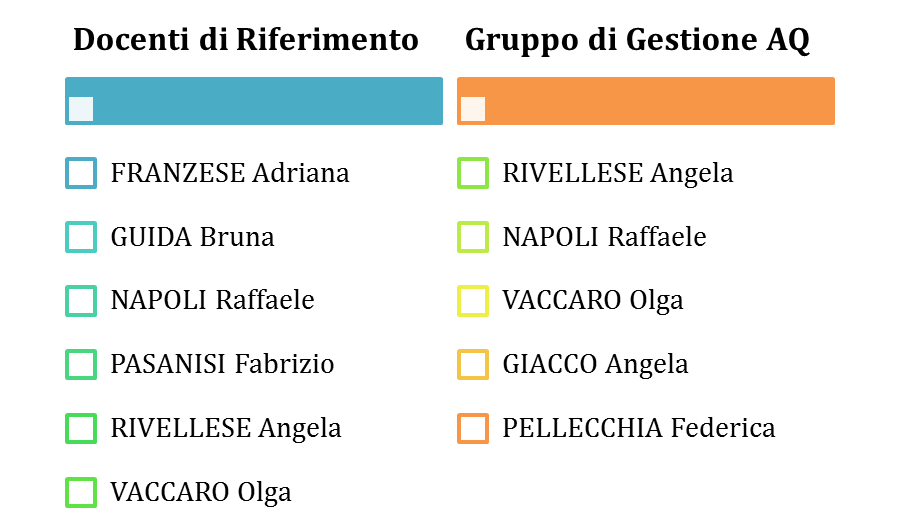Check VACCARO Olga in Docenti di Riferimento
This screenshot has width=900, height=525.
[x=81, y=492]
